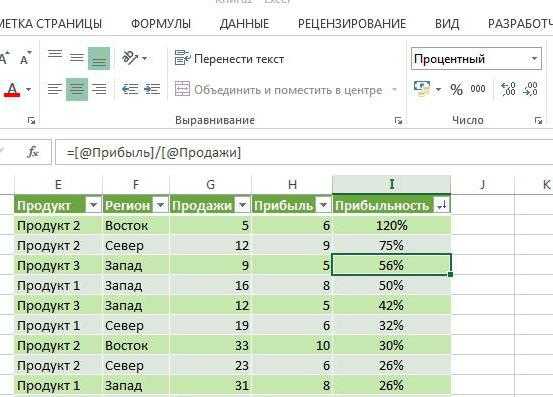The height and width of the screenshot is (397, 553).
Task: Increase decimal places
Action: (508, 89)
